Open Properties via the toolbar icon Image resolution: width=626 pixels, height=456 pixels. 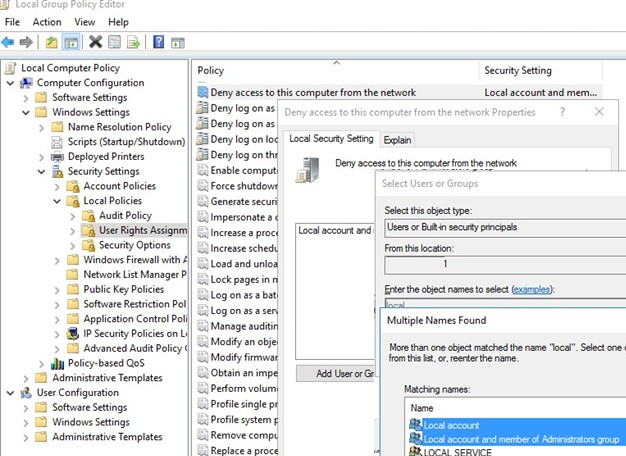click(x=115, y=42)
